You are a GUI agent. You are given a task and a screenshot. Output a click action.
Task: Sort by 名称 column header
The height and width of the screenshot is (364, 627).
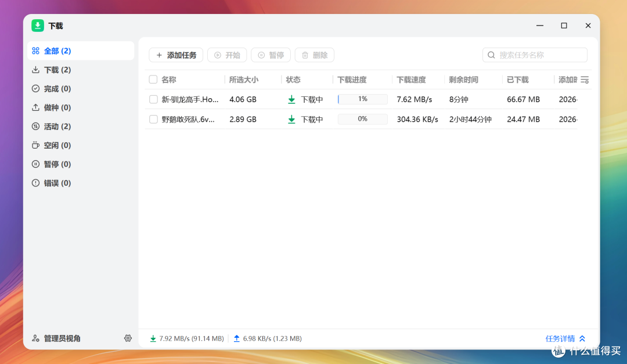pos(169,80)
